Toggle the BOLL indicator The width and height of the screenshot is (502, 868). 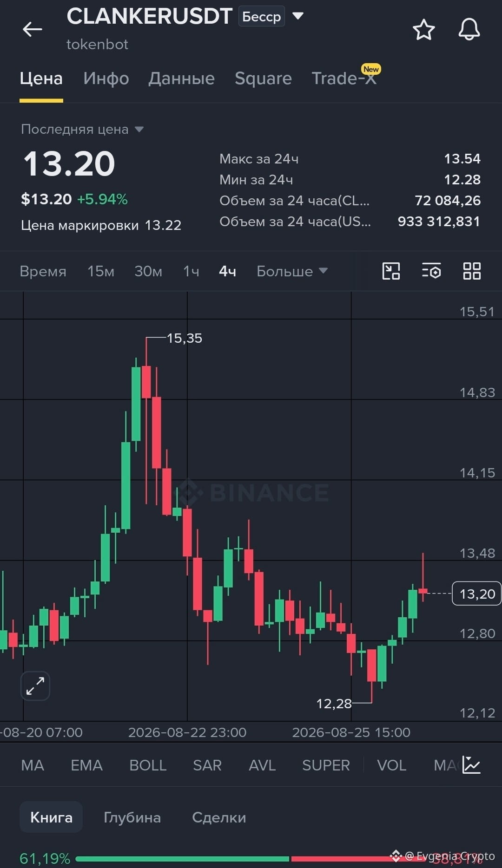[148, 765]
